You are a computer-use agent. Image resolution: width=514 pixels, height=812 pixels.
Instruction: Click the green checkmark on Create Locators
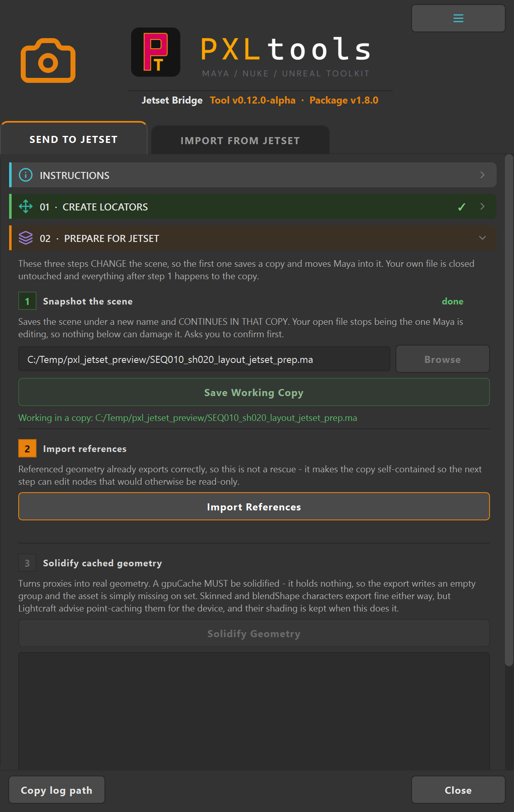click(x=461, y=207)
